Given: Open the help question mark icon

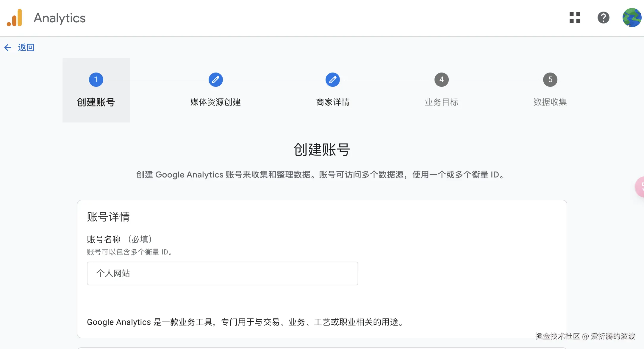Looking at the screenshot, I should coord(604,18).
